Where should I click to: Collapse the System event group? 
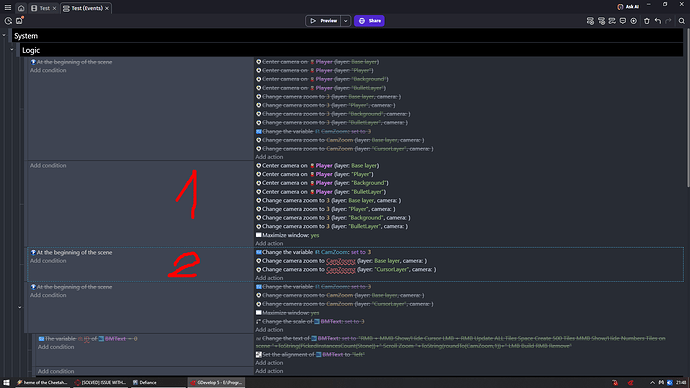coord(4,36)
